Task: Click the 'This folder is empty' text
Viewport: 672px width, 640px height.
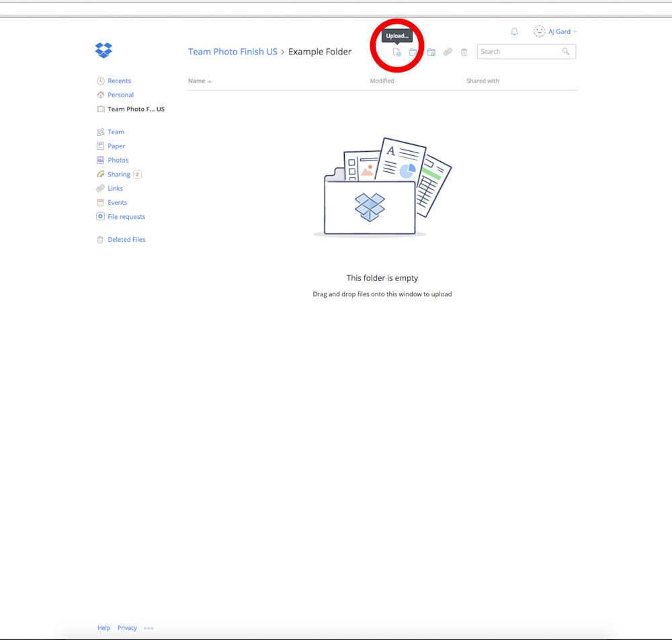Action: [x=382, y=278]
